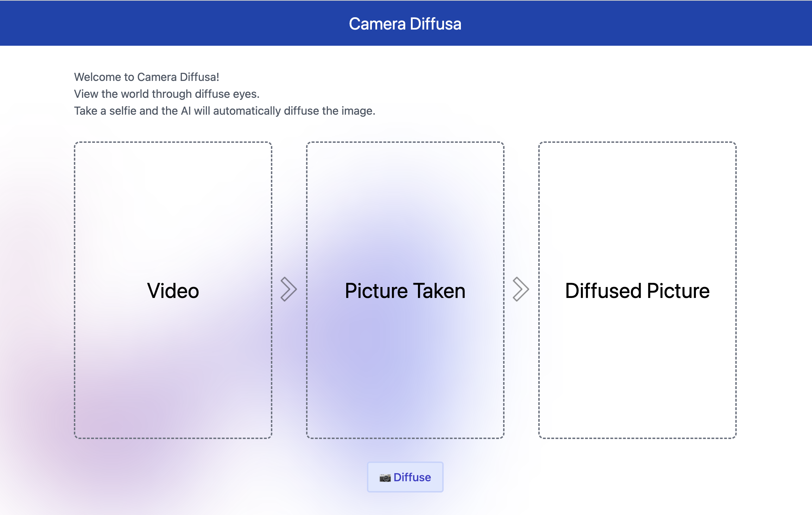Click the Camera Diffusa header title
The image size is (812, 515).
pyautogui.click(x=405, y=24)
